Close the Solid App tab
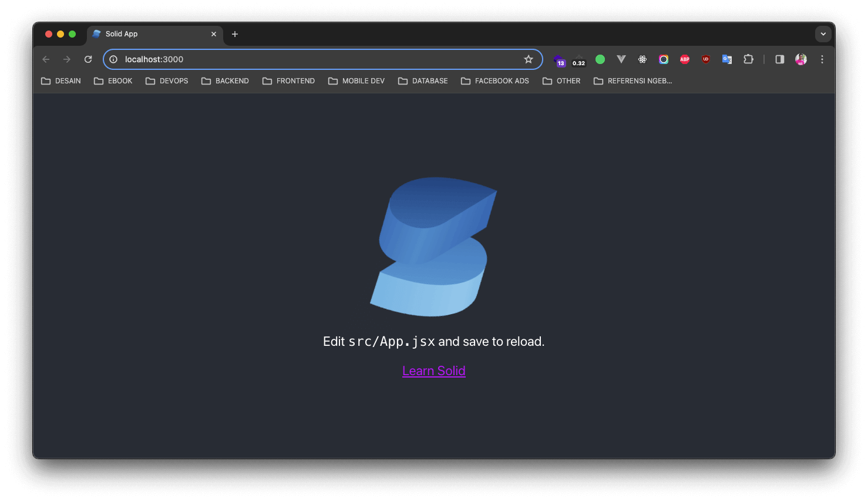 (214, 34)
